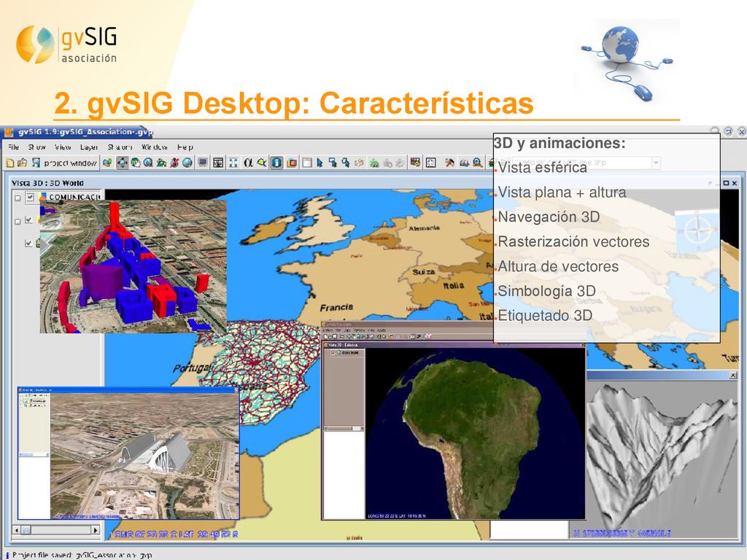Click the binoculars search toolbar icon
The image size is (747, 560).
[x=465, y=163]
